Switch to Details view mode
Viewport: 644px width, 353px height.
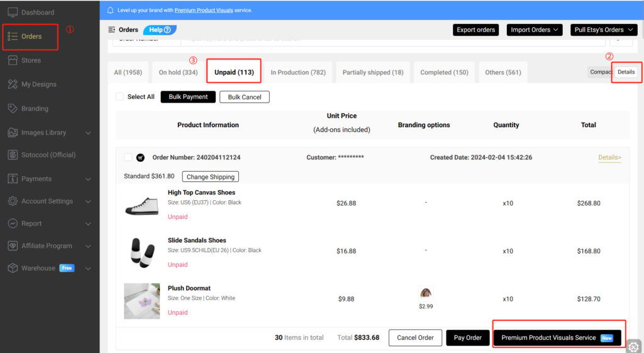point(626,72)
